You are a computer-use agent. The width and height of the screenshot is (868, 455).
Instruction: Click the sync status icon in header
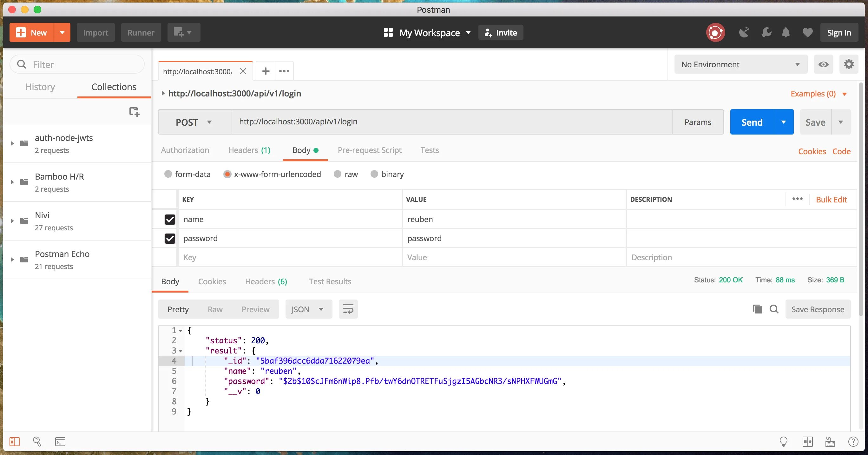click(715, 33)
